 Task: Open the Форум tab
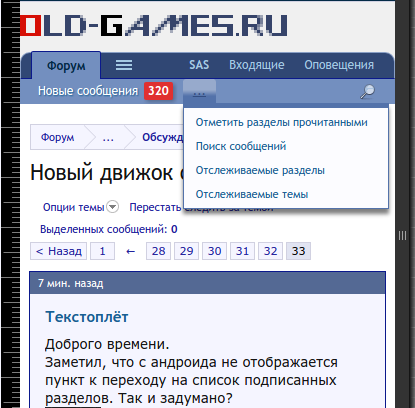coord(66,65)
